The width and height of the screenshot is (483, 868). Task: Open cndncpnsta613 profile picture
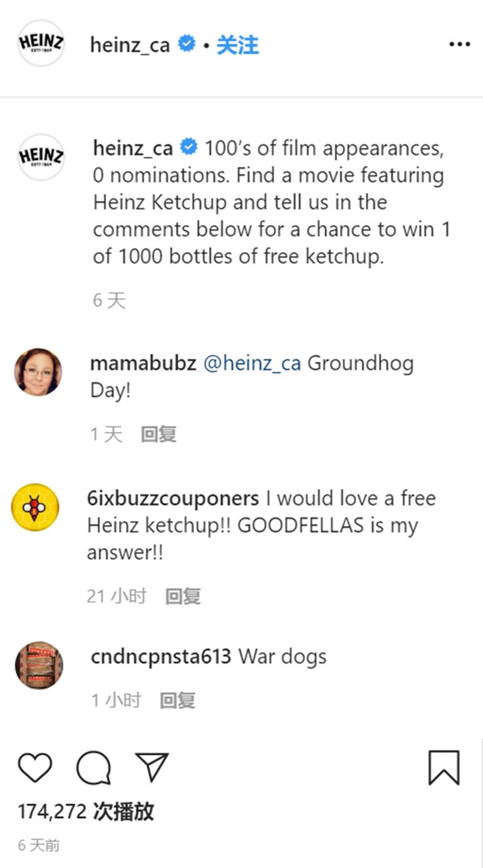(x=39, y=665)
